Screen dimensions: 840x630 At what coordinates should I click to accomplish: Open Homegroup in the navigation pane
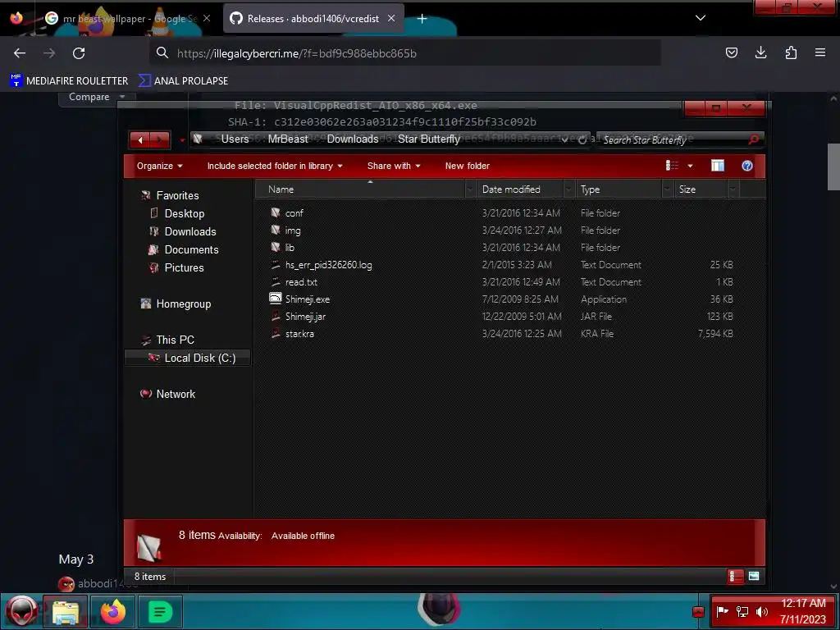pyautogui.click(x=183, y=304)
